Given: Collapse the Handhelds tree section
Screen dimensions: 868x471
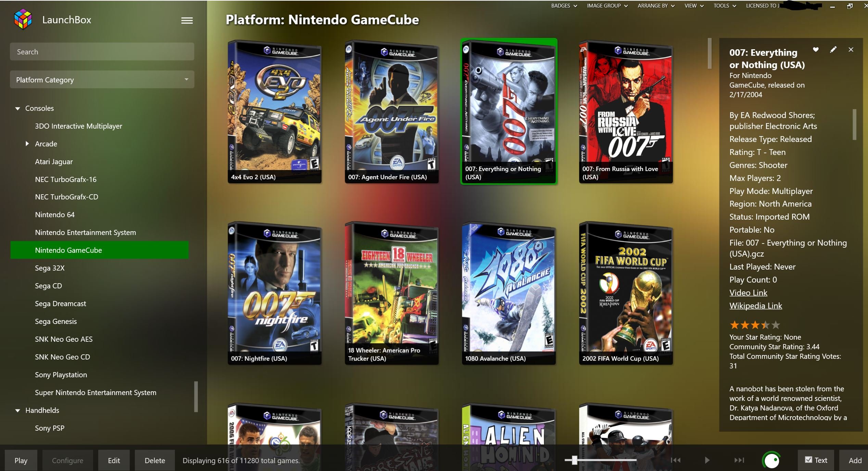Looking at the screenshot, I should point(18,410).
